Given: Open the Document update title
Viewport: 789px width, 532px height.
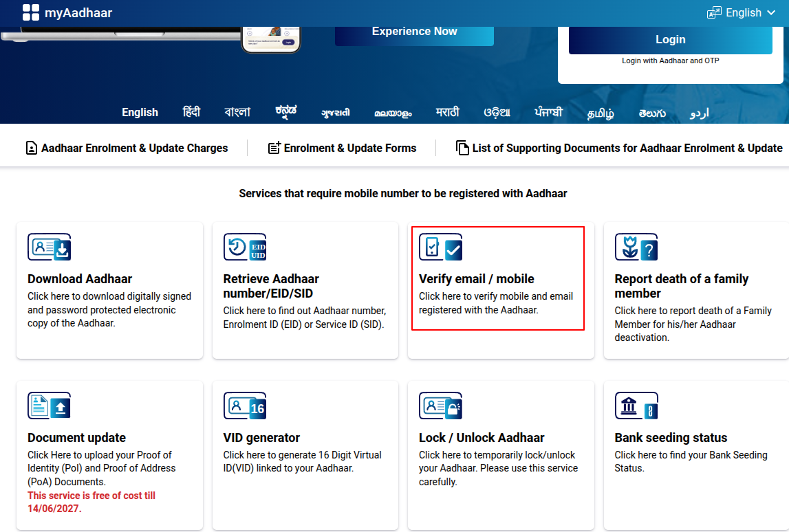Looking at the screenshot, I should [x=76, y=437].
